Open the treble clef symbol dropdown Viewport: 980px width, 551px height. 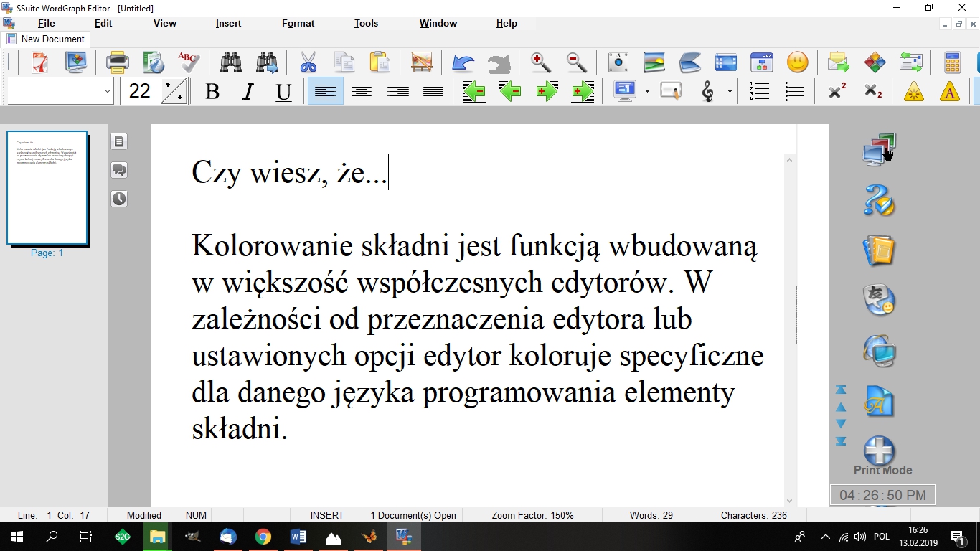coord(728,91)
